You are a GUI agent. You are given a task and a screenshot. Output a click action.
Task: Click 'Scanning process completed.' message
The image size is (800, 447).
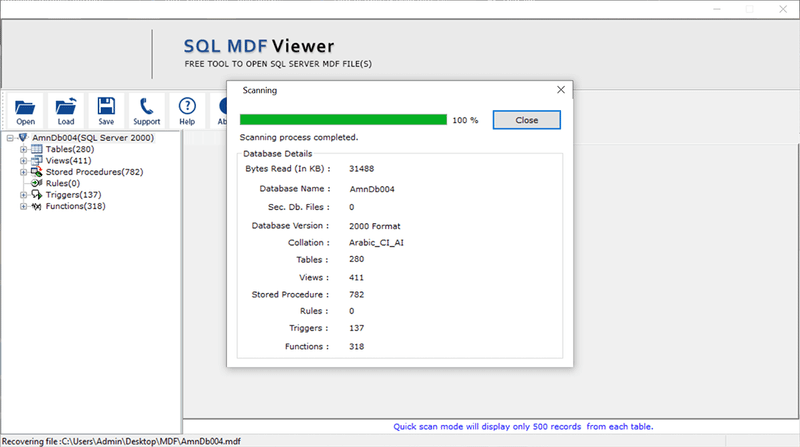pos(299,137)
